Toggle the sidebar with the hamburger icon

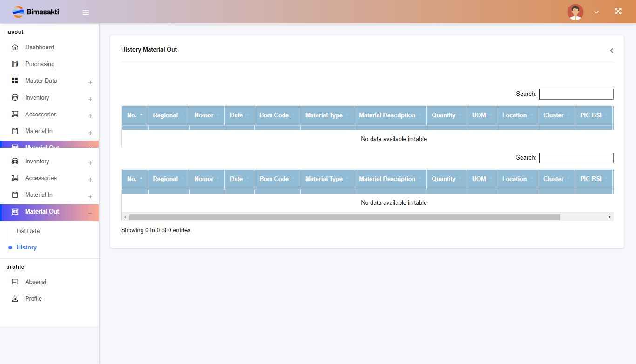(86, 13)
